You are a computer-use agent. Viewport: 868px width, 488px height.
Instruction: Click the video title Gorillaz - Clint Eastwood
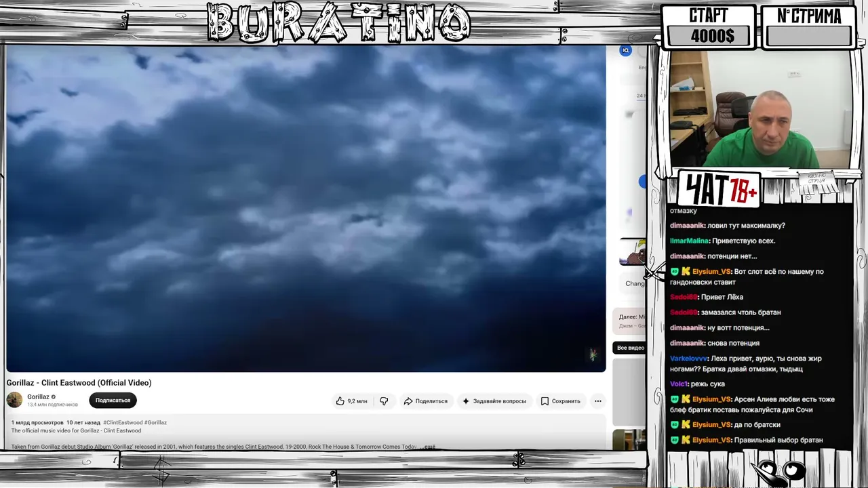[79, 383]
